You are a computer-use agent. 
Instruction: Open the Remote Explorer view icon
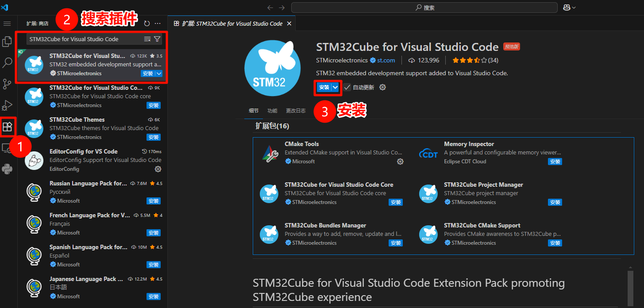(7, 148)
